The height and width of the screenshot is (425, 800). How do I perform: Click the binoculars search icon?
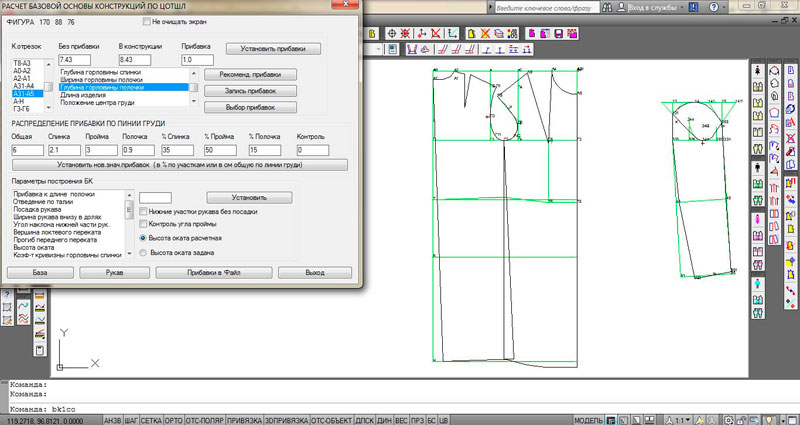point(607,7)
